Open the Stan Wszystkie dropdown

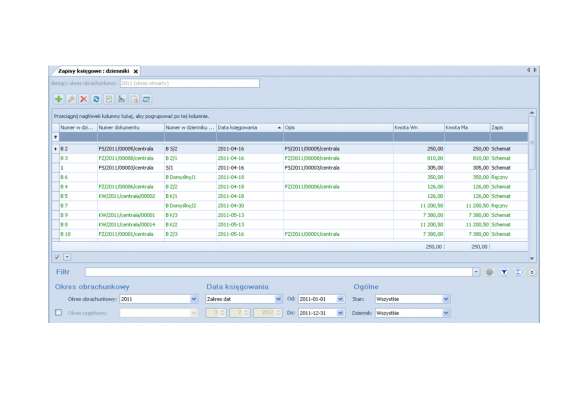point(445,299)
